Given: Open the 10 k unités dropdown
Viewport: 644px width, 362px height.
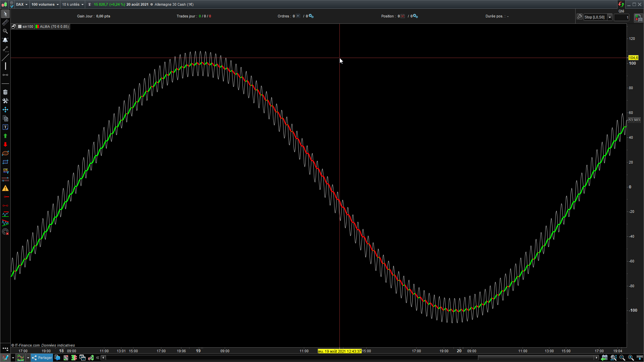Looking at the screenshot, I should pyautogui.click(x=72, y=4).
